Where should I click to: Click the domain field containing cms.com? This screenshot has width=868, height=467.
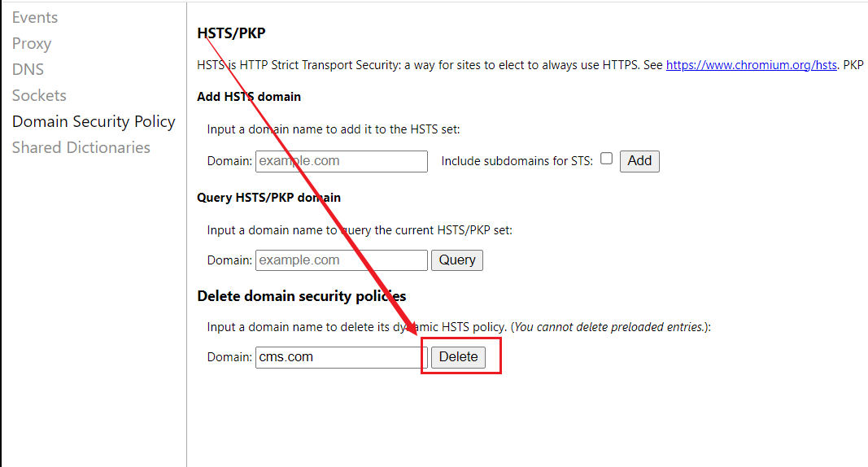click(342, 357)
